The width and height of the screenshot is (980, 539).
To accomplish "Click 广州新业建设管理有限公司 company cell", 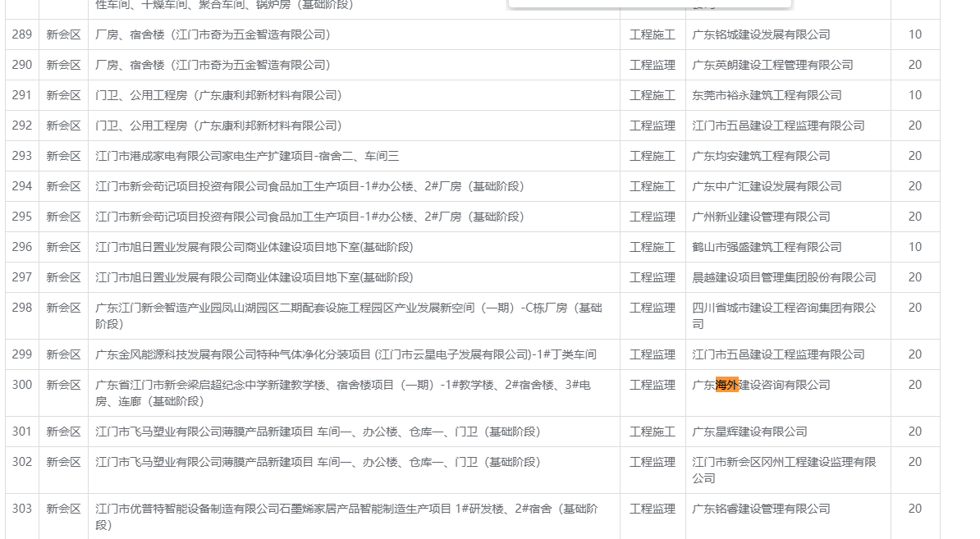I will pos(761,217).
